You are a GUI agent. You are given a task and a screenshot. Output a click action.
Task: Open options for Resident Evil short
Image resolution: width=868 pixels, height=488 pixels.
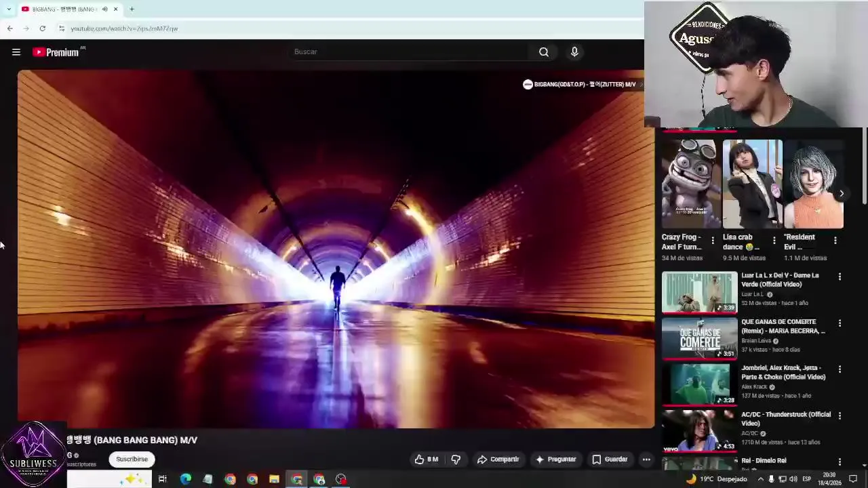coord(835,241)
